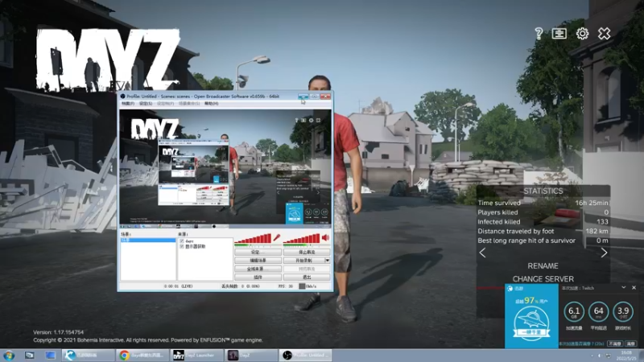Open the first OBS menu bar item (File)
The height and width of the screenshot is (362, 644).
128,104
